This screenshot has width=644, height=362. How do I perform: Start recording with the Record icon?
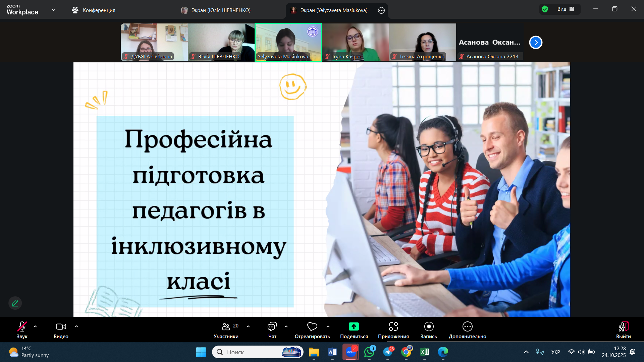click(429, 327)
